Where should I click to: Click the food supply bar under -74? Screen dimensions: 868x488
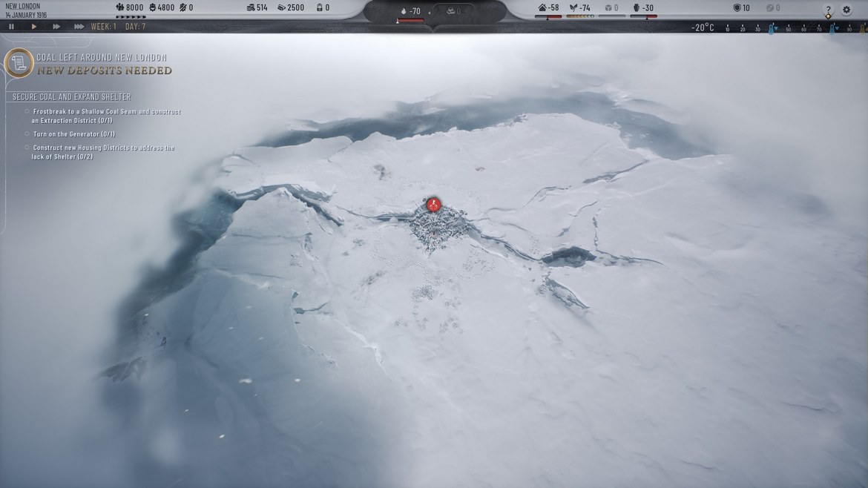tap(579, 16)
